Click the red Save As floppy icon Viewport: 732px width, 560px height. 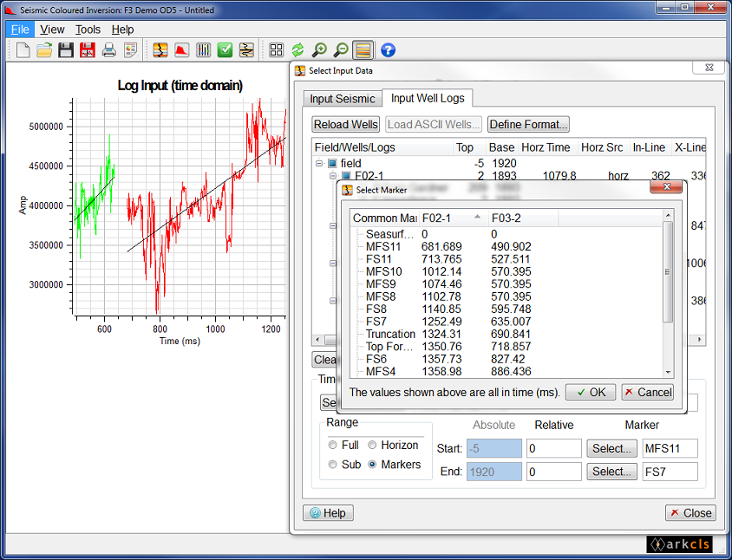tap(88, 50)
